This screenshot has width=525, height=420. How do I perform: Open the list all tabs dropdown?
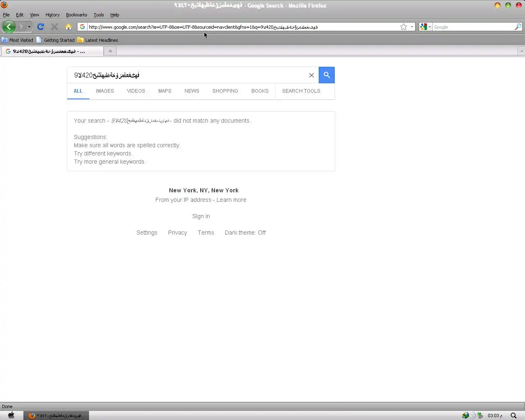pyautogui.click(x=521, y=51)
